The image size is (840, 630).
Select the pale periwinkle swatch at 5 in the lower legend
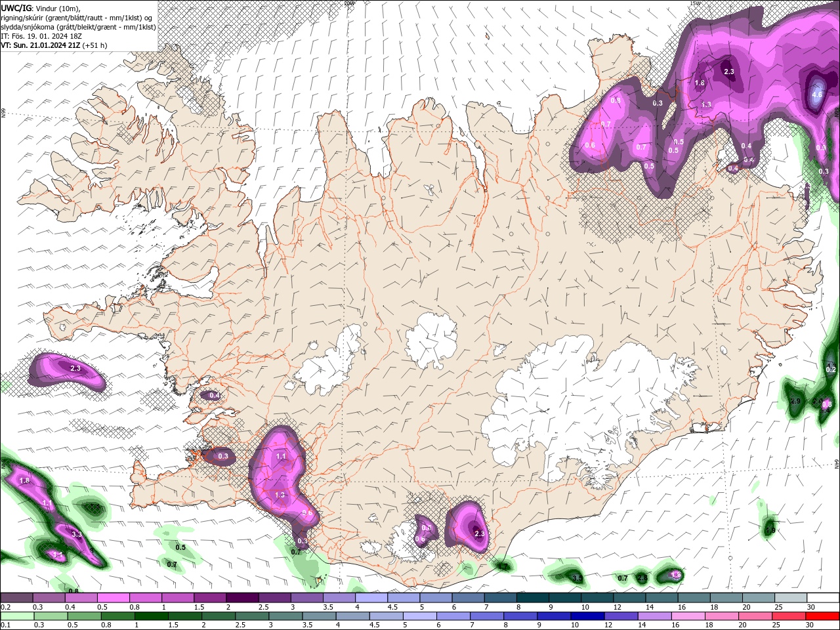click(420, 616)
